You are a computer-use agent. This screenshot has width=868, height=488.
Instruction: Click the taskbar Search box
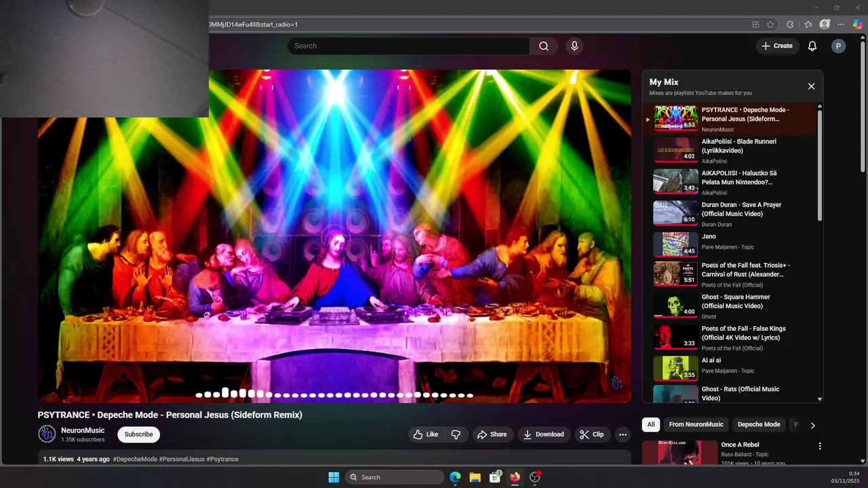(395, 477)
